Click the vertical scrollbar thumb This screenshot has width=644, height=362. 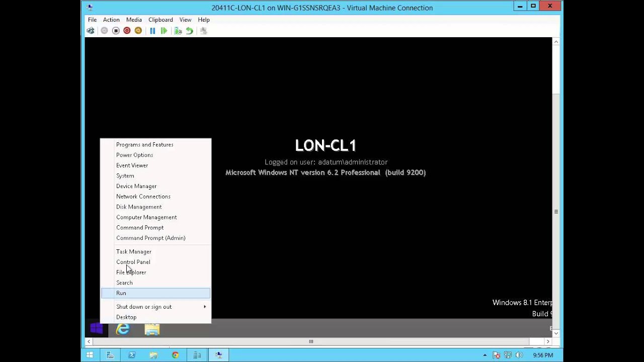(556, 212)
